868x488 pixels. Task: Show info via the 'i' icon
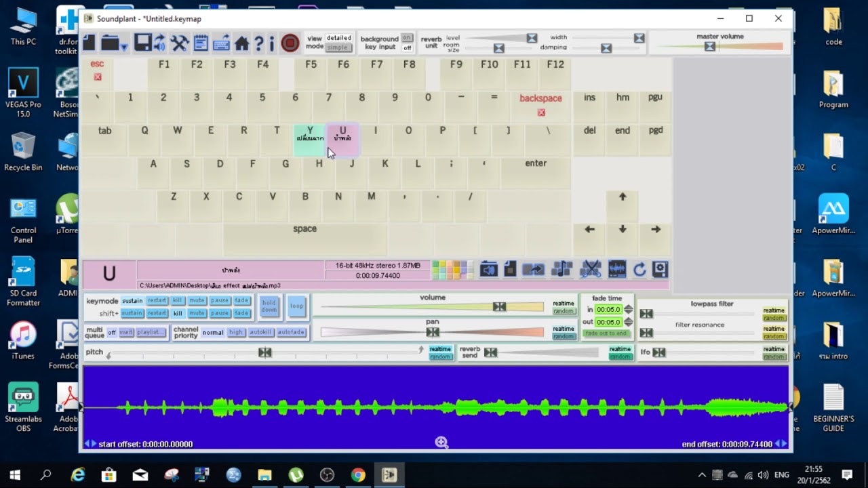[x=271, y=44]
